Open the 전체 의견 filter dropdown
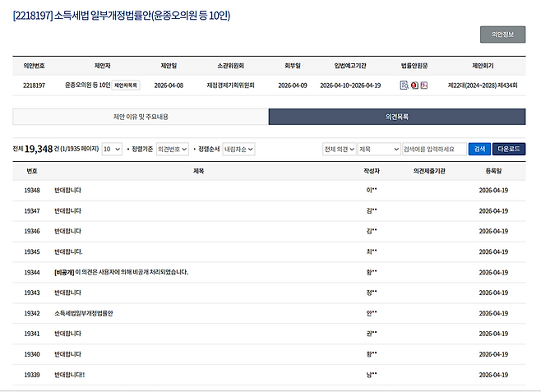The width and height of the screenshot is (541, 392). tap(340, 149)
